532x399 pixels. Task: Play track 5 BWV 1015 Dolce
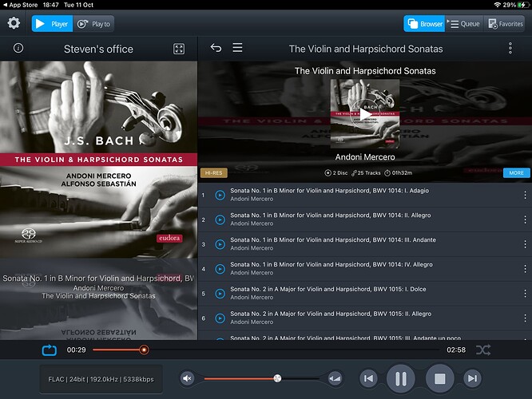[220, 294]
